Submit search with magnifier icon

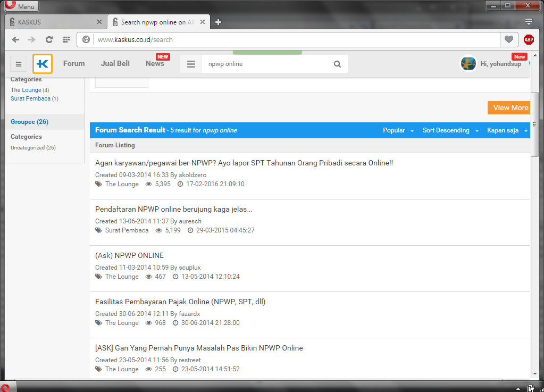coord(337,64)
